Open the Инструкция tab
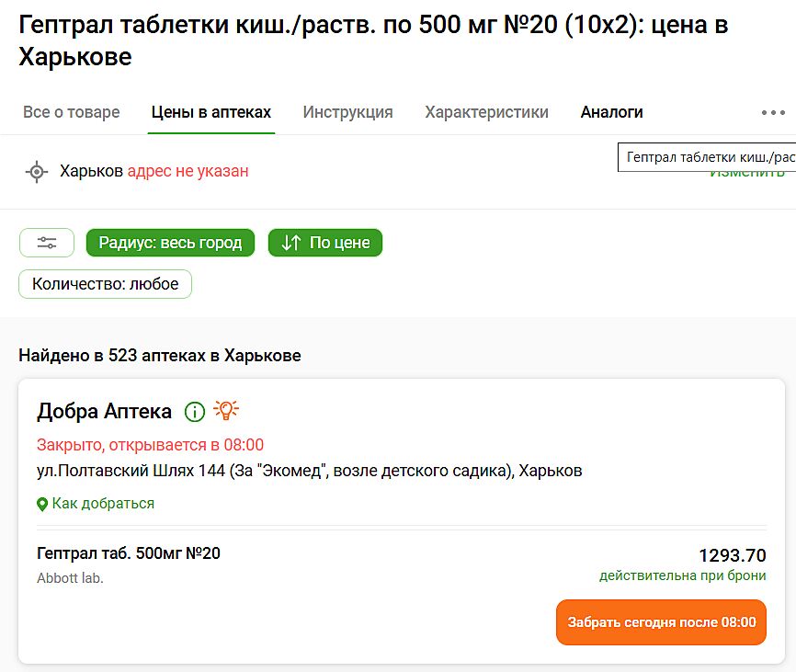The height and width of the screenshot is (672, 796). [x=347, y=112]
